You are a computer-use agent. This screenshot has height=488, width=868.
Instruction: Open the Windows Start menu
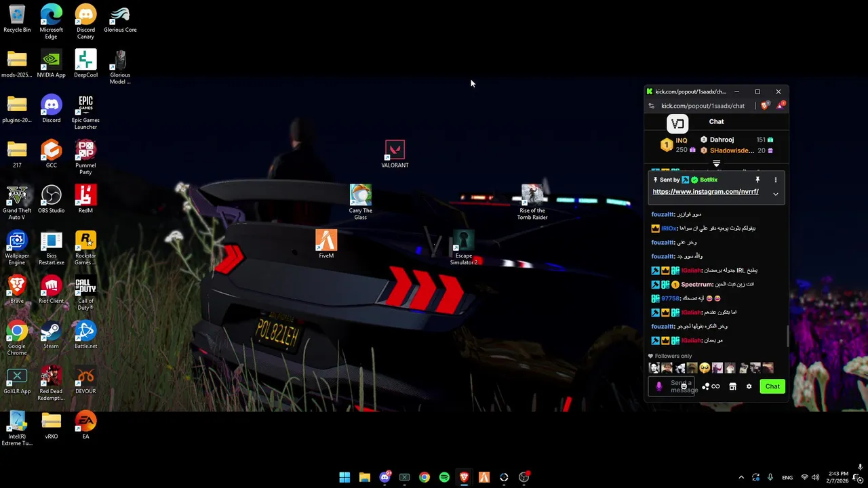(x=344, y=477)
